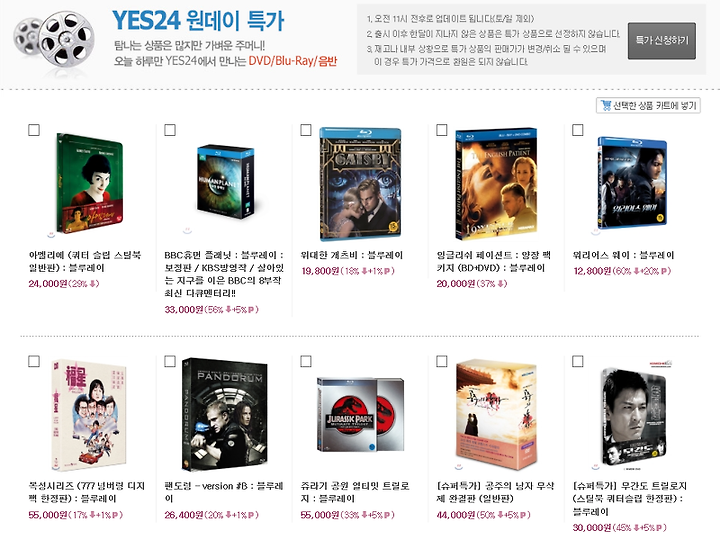The width and height of the screenshot is (720, 540).
Task: Click the small icon under Human Planet cover
Action: (187, 230)
